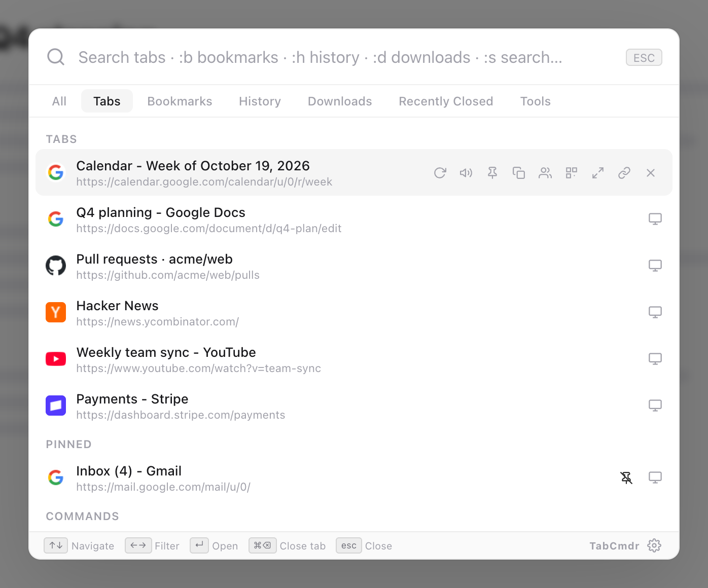The image size is (708, 588).
Task: Click the people icon on Calendar row
Action: coord(545,173)
